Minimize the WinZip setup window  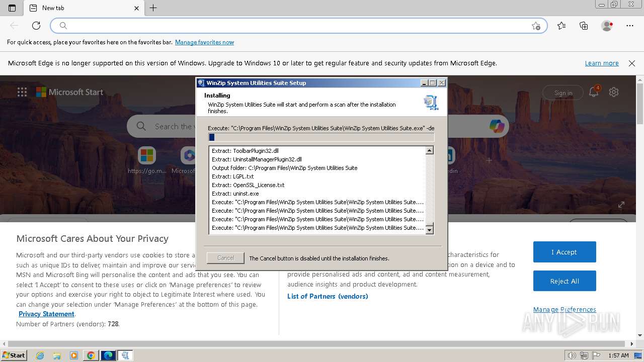(x=424, y=83)
